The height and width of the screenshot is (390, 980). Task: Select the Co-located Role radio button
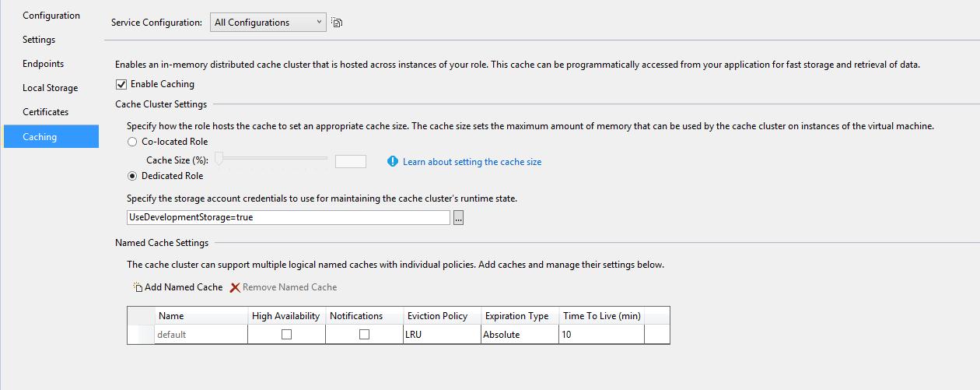point(131,142)
